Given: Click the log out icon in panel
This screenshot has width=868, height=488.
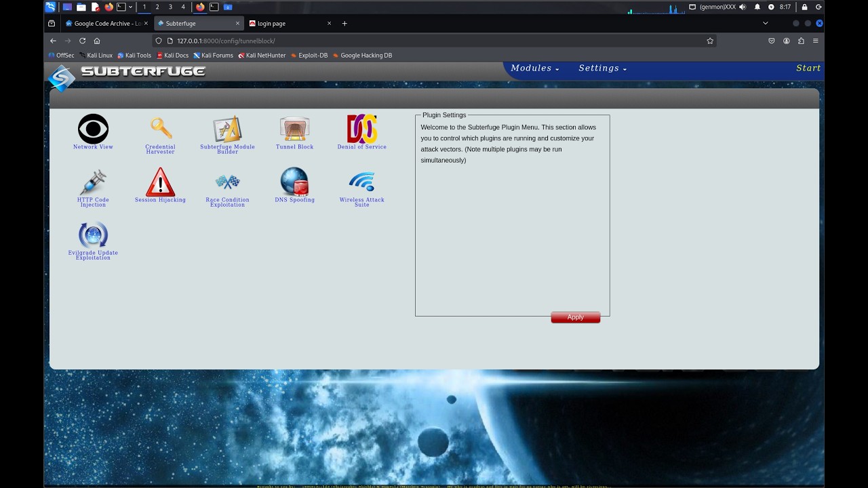Looking at the screenshot, I should click(818, 7).
